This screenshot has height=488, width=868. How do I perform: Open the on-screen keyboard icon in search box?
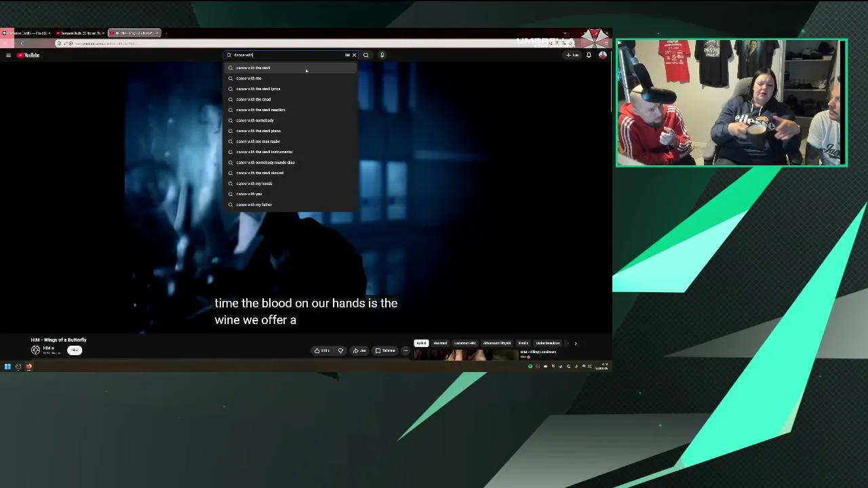(x=347, y=55)
